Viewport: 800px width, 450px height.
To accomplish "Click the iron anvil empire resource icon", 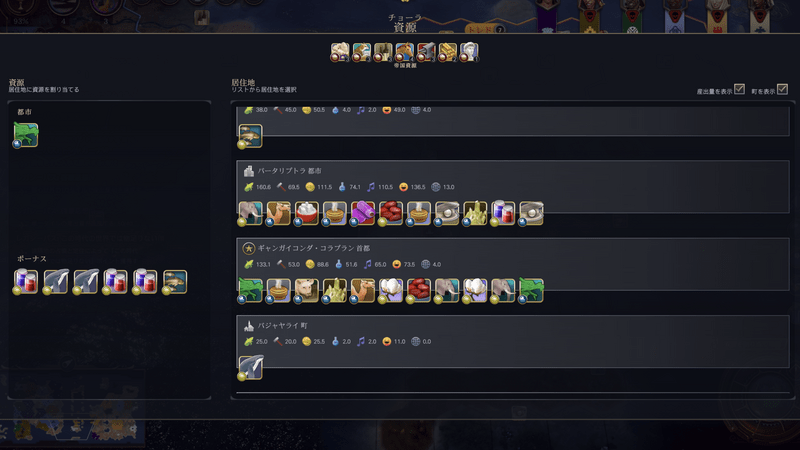I will click(x=426, y=52).
